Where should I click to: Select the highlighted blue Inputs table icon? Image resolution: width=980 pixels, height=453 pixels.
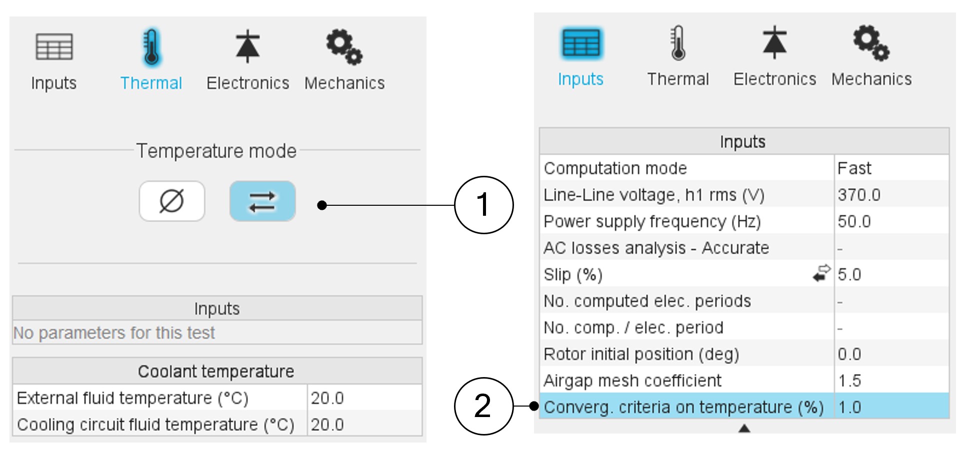pos(580,43)
